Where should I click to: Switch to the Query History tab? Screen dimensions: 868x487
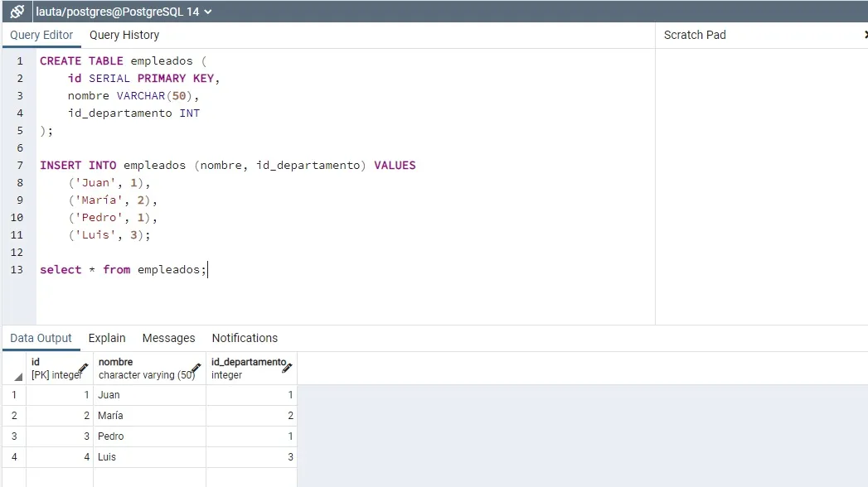click(x=124, y=35)
